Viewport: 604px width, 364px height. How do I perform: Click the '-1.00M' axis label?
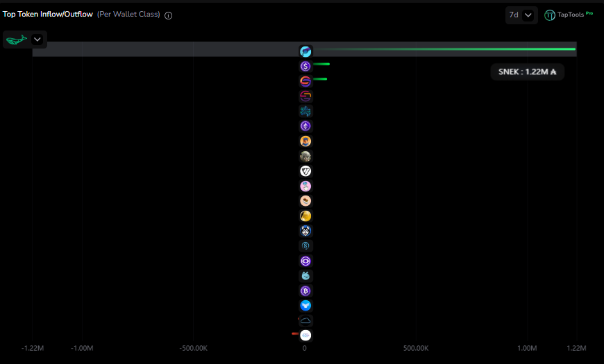(x=82, y=348)
